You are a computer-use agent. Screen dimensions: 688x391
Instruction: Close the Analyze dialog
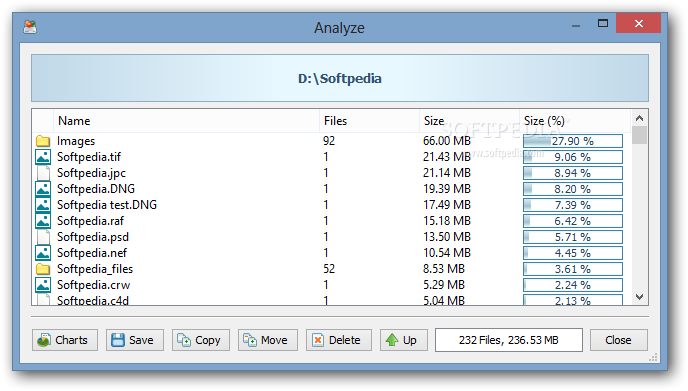pyautogui.click(x=618, y=340)
